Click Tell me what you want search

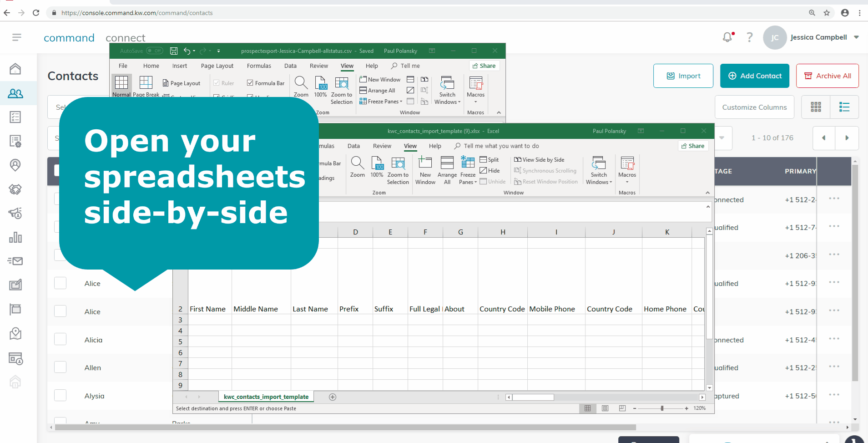click(497, 146)
